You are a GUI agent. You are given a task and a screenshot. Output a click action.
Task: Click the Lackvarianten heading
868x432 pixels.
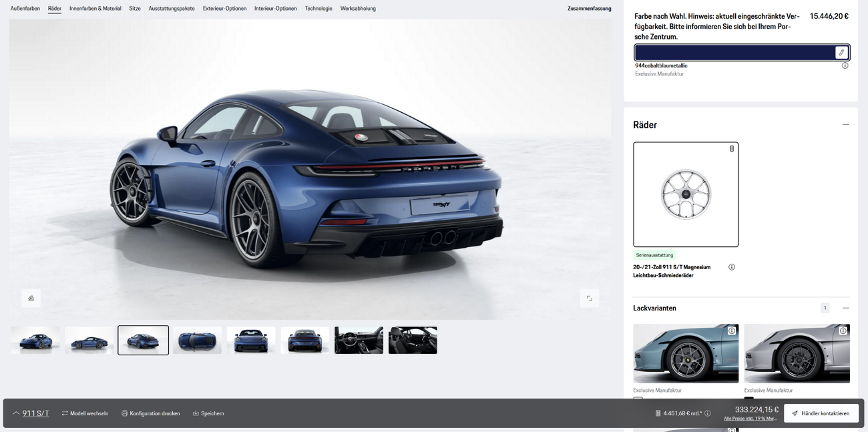pos(654,308)
